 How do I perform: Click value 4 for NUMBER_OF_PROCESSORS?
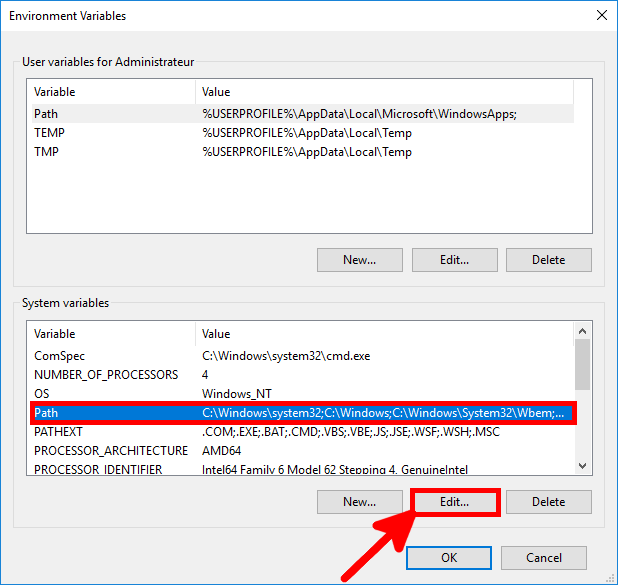pos(205,375)
